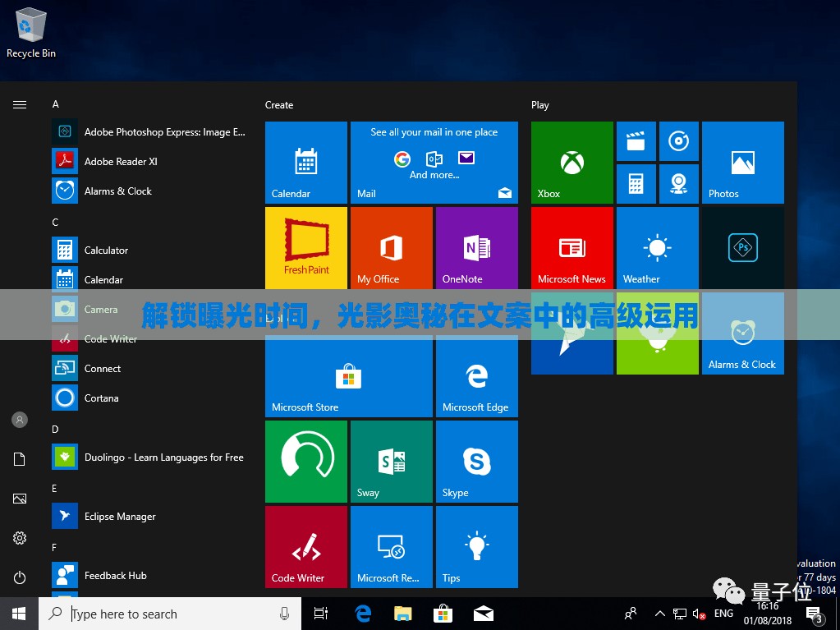Click the ENG language indicator
This screenshot has width=840, height=630.
click(x=723, y=614)
